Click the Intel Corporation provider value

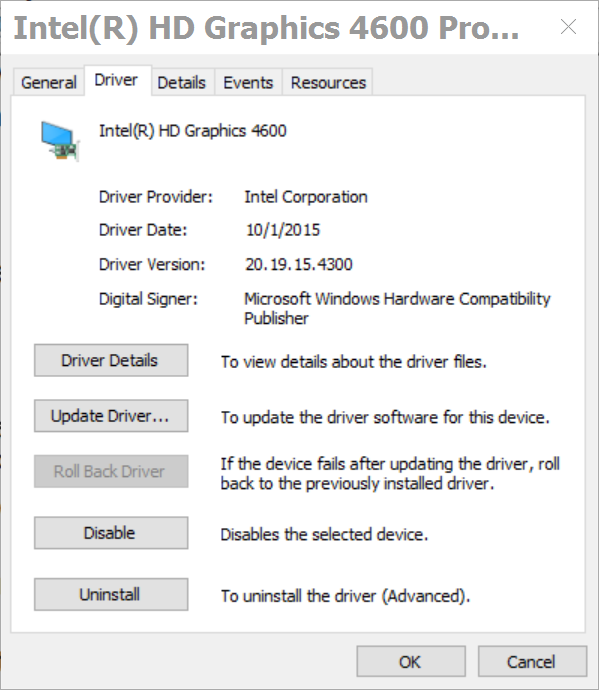tap(306, 197)
